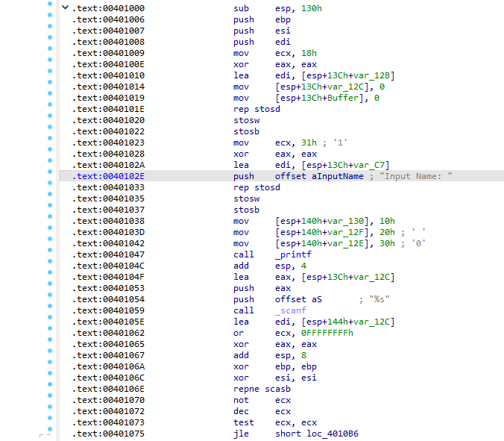This screenshot has height=441, width=504.
Task: Follow the _scanf call target
Action: click(x=291, y=310)
